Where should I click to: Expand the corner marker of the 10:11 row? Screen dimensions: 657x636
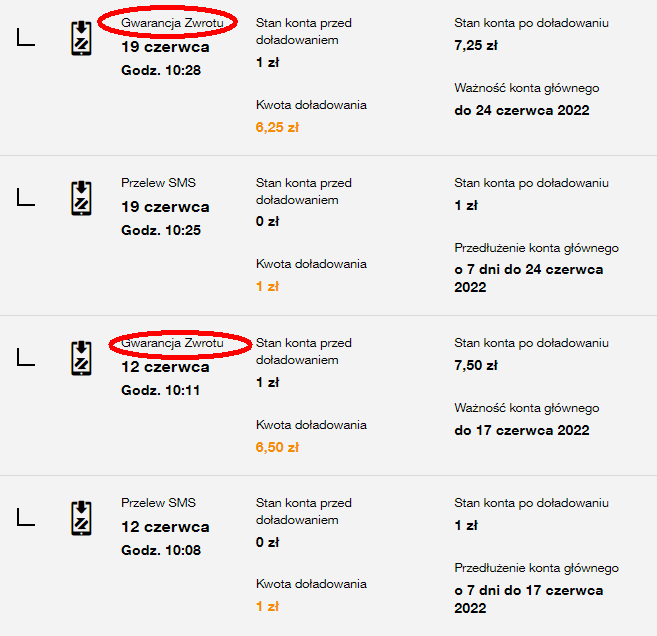pos(26,358)
